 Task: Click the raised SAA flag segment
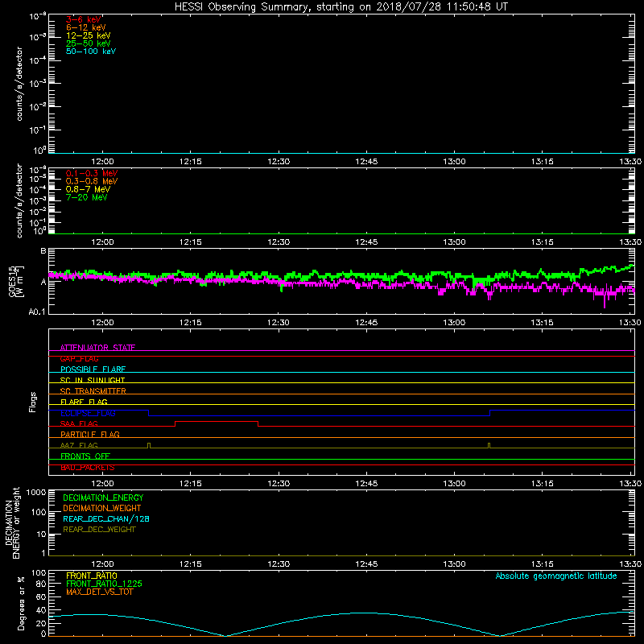[217, 421]
